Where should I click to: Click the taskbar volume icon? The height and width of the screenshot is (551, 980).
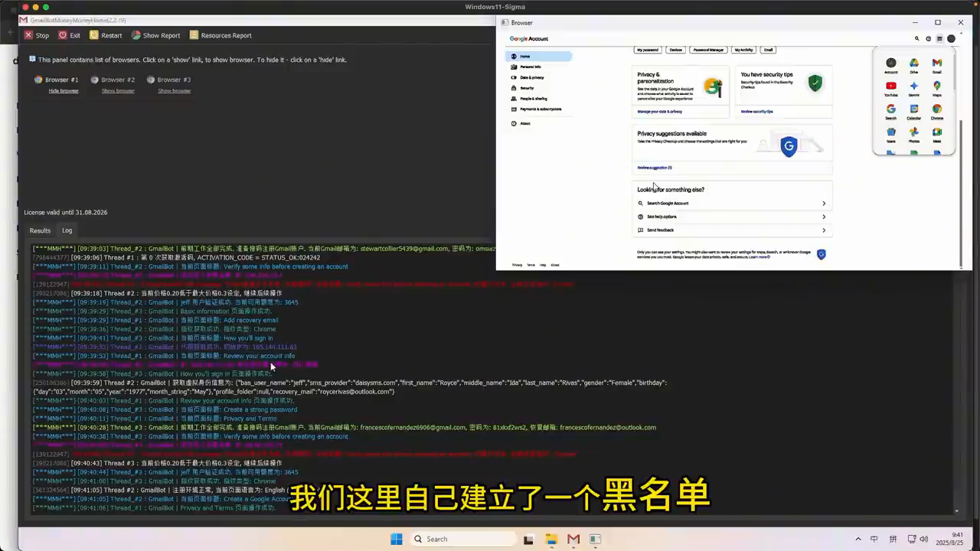pos(923,540)
